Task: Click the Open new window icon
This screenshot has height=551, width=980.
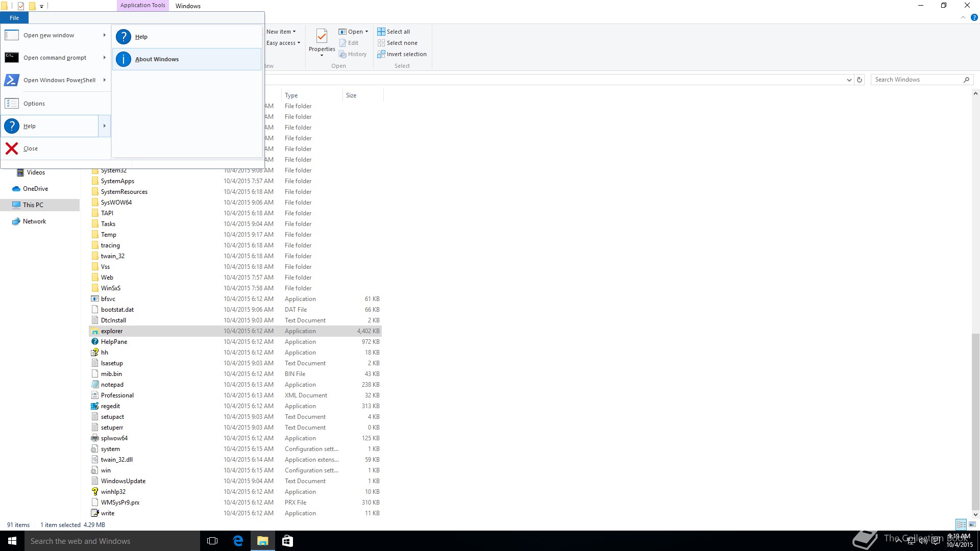Action: [x=12, y=35]
